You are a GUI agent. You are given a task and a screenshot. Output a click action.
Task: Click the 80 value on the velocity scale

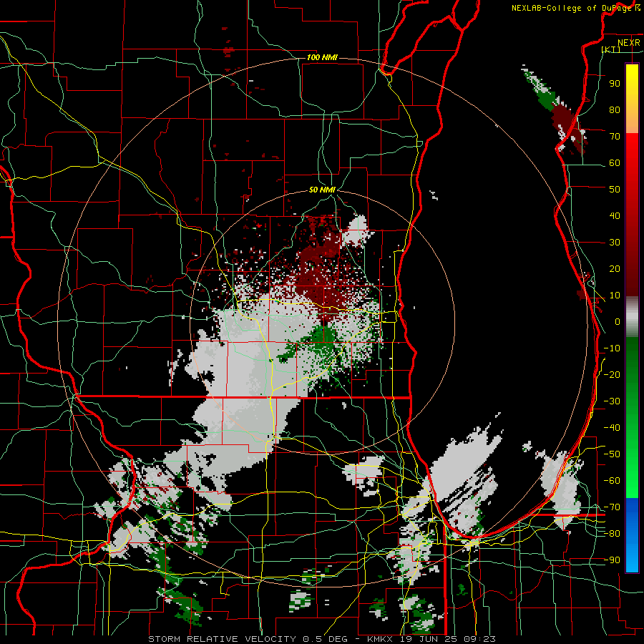615,109
